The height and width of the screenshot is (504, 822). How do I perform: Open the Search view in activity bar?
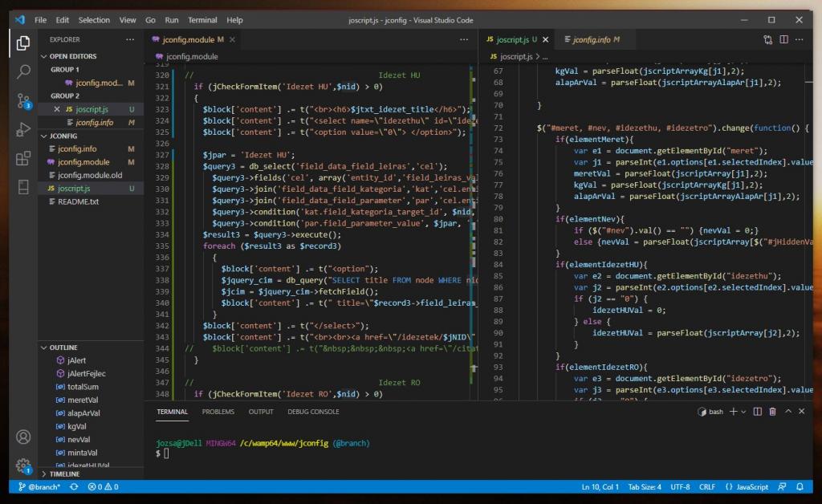pos(23,71)
